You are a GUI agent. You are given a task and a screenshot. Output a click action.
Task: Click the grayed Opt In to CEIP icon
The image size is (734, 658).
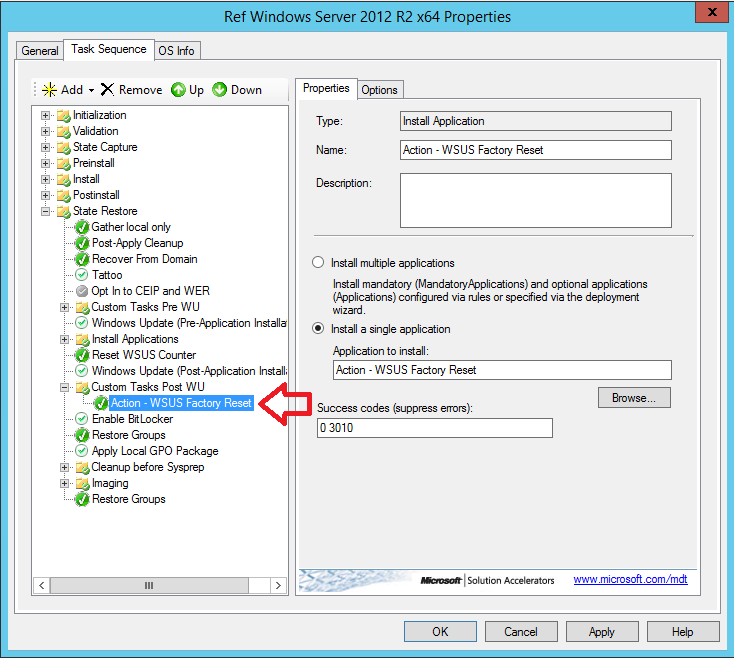[82, 291]
